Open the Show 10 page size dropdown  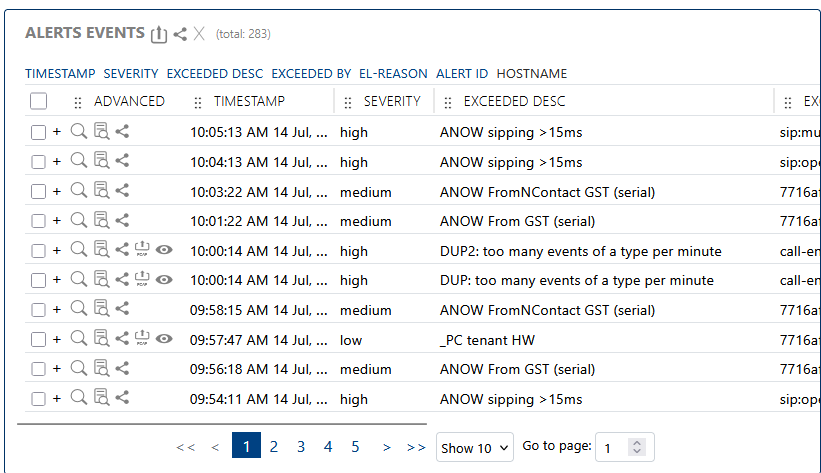pos(474,447)
